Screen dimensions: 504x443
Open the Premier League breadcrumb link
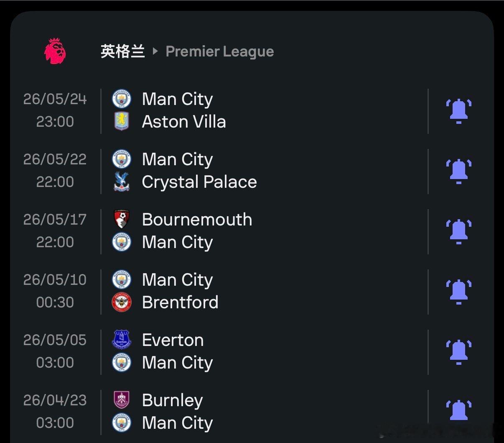(219, 51)
